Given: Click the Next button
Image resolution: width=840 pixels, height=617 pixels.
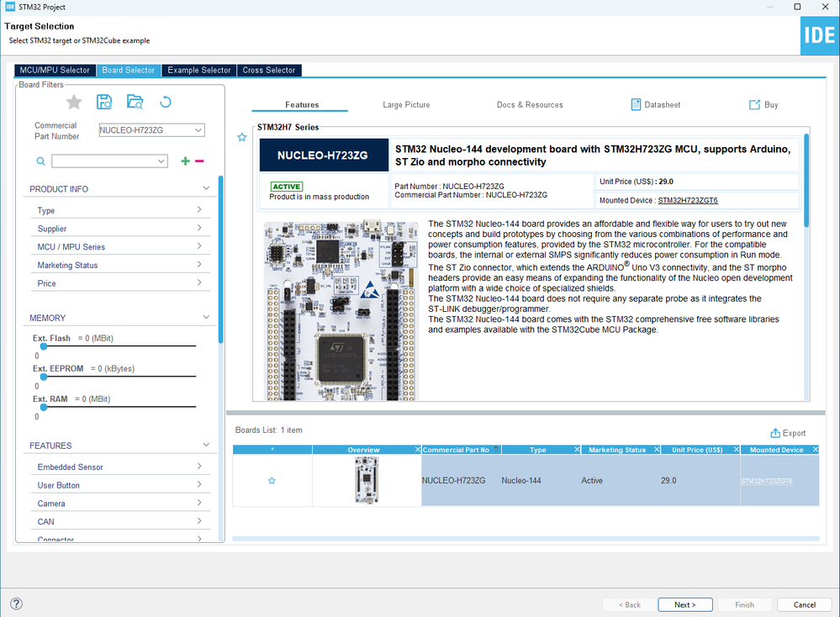Looking at the screenshot, I should point(685,604).
